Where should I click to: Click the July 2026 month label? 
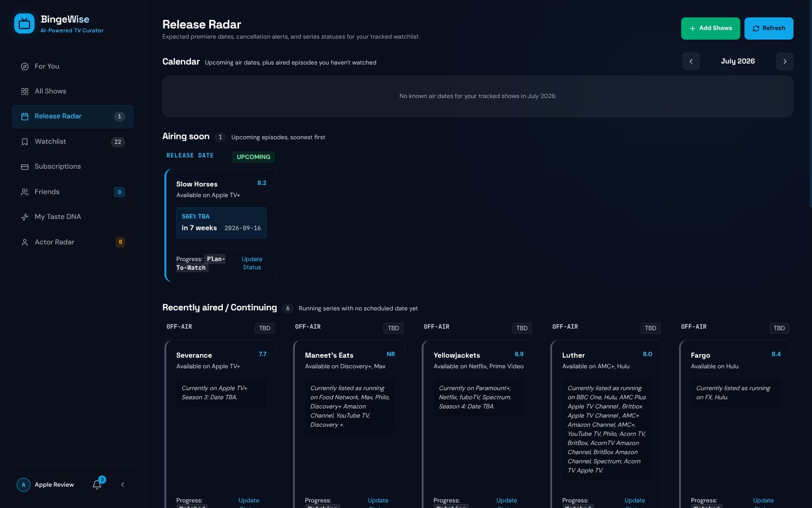pos(738,61)
